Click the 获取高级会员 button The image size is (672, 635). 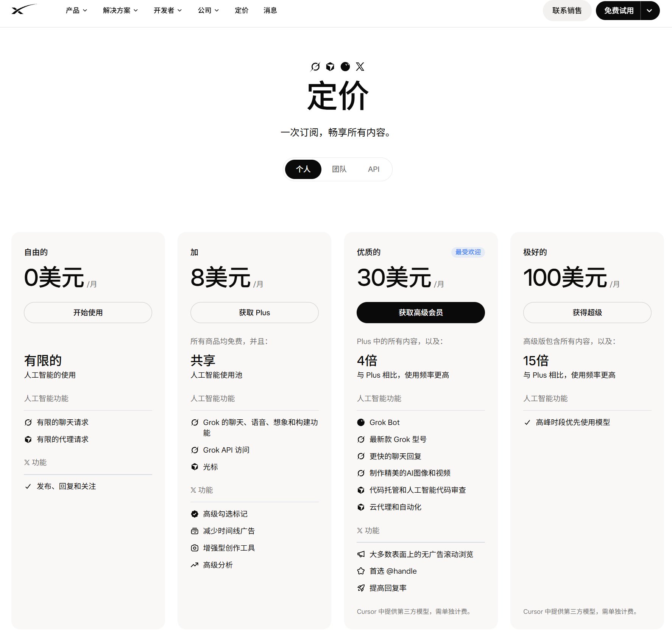pos(421,313)
